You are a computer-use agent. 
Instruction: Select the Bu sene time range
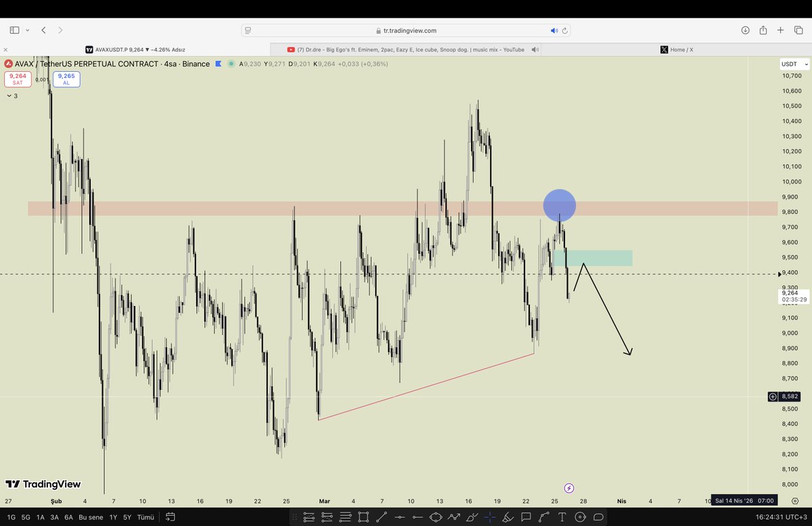pyautogui.click(x=89, y=517)
